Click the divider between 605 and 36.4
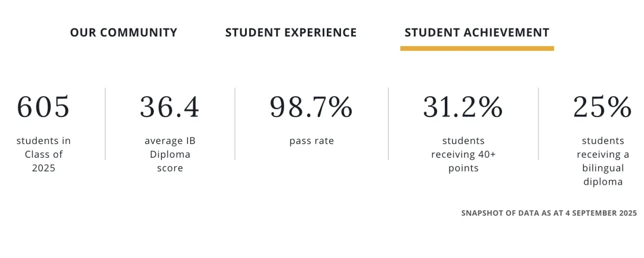Viewport: 644px width, 258px height. tap(106, 124)
